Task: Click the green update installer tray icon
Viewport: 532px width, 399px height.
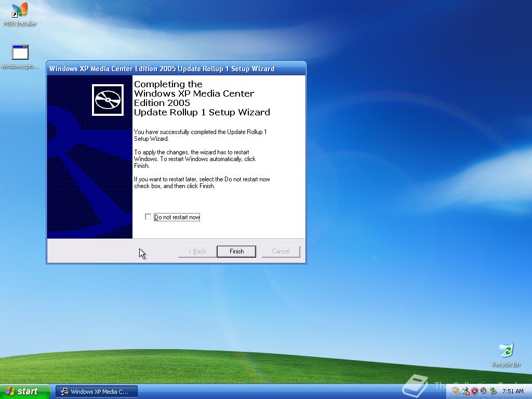Action: [x=493, y=391]
